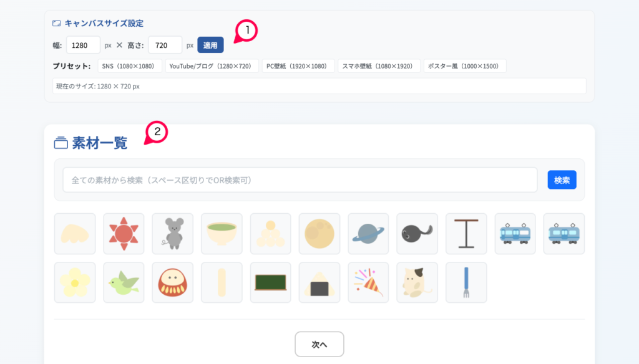Choose the full moon thumbnail
Viewport: 639px width, 364px height.
coord(319,234)
